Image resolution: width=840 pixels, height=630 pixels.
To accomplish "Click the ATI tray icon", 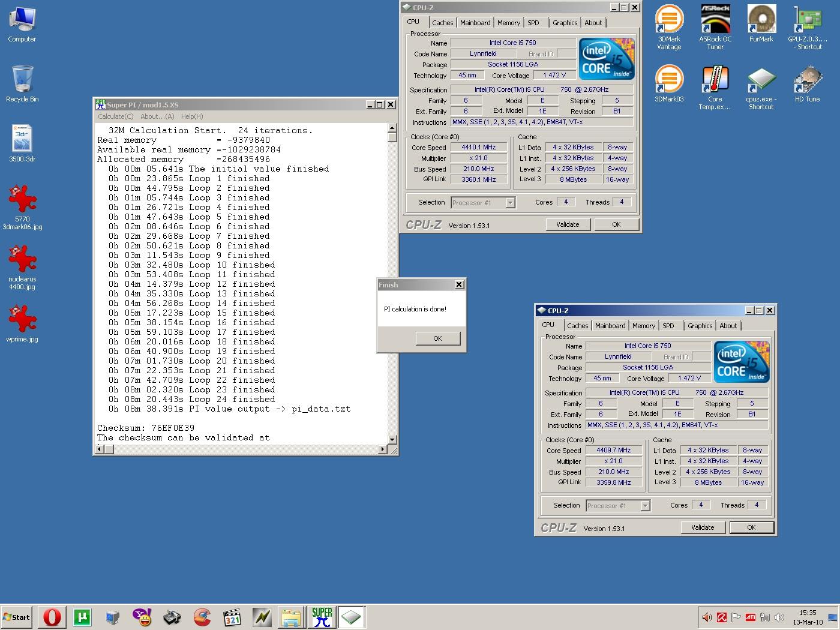I will (x=751, y=617).
